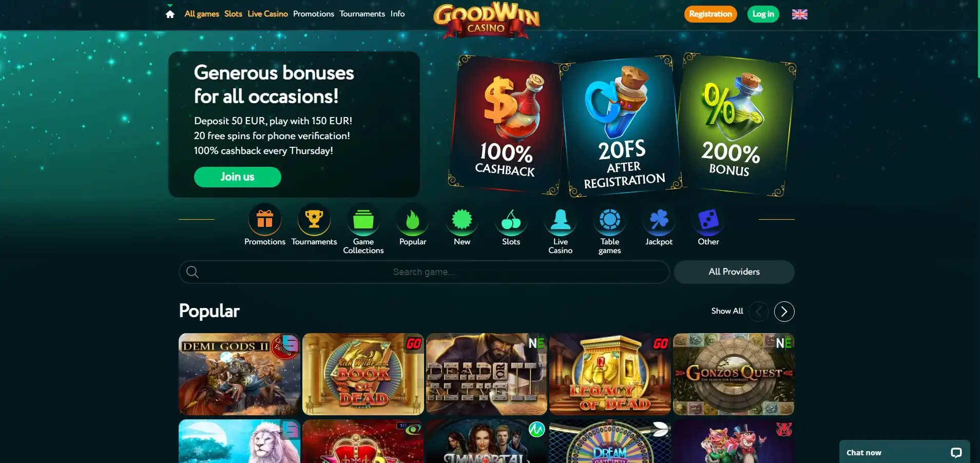Focus the Search game input field
The height and width of the screenshot is (463, 980).
point(424,272)
